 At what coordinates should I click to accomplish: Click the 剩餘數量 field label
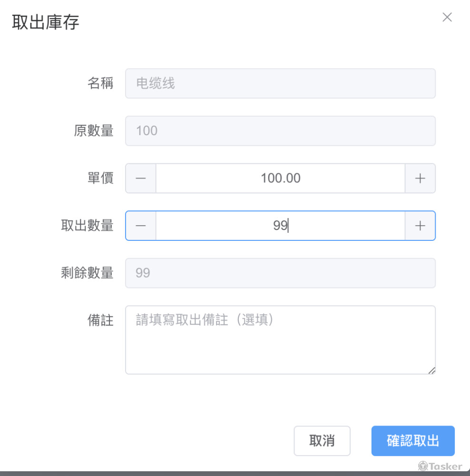(87, 273)
